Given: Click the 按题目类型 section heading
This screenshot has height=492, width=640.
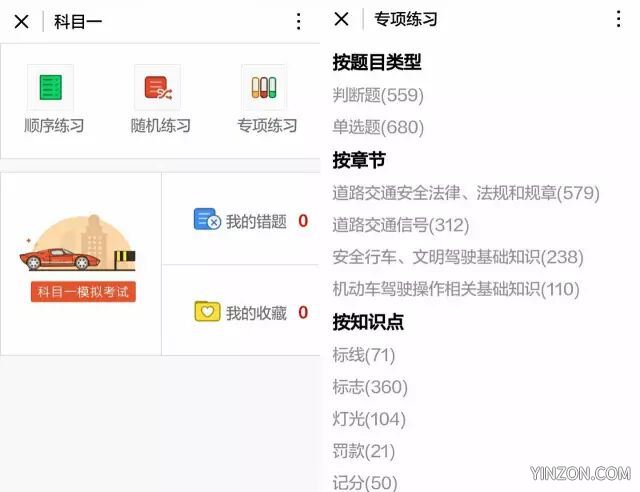Looking at the screenshot, I should 377,62.
